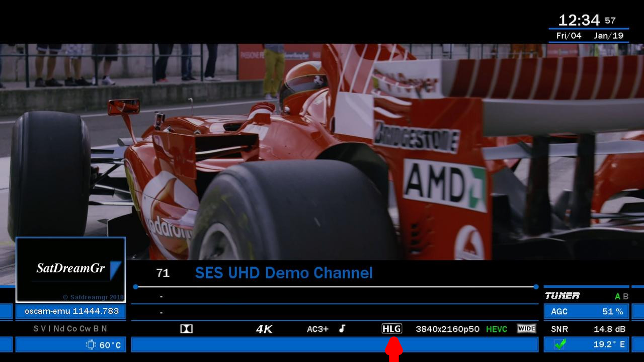Click the SES UHD Demo Channel name
Viewport: 644px width, 362px height.
[284, 273]
